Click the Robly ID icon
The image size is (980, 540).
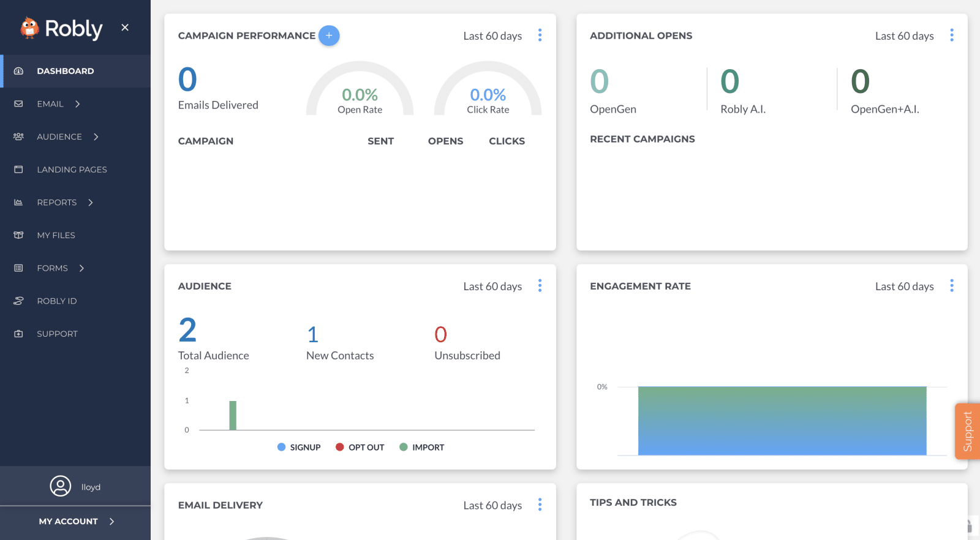coord(18,301)
